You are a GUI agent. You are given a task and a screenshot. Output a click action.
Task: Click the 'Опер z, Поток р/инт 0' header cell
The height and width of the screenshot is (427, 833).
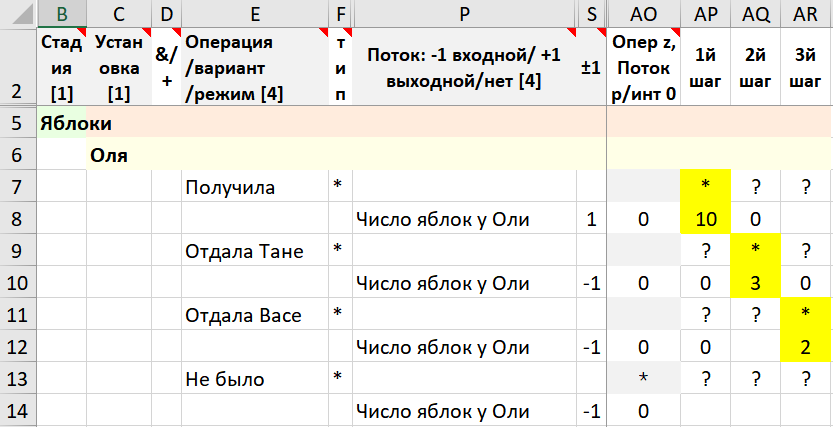click(x=643, y=68)
